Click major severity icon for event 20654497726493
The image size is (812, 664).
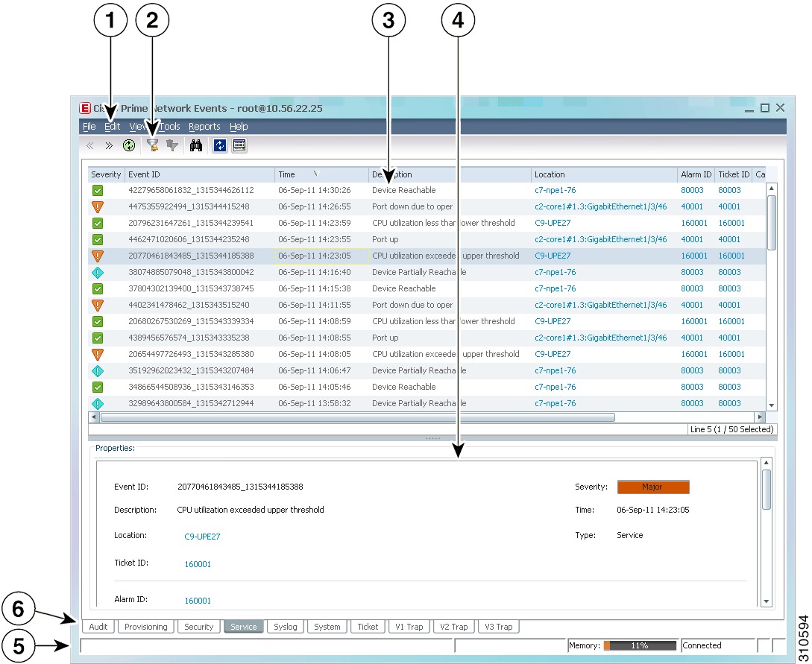click(x=98, y=355)
